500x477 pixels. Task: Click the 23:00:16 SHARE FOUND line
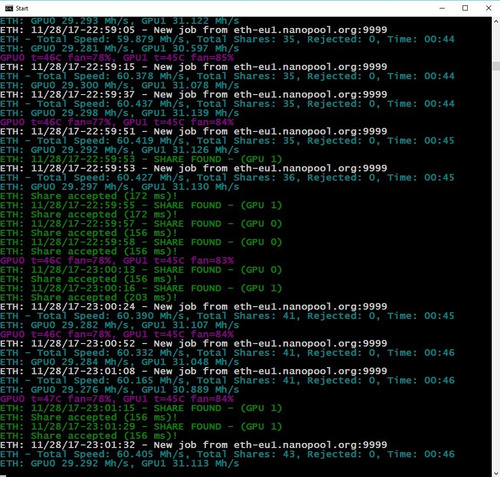[141, 288]
